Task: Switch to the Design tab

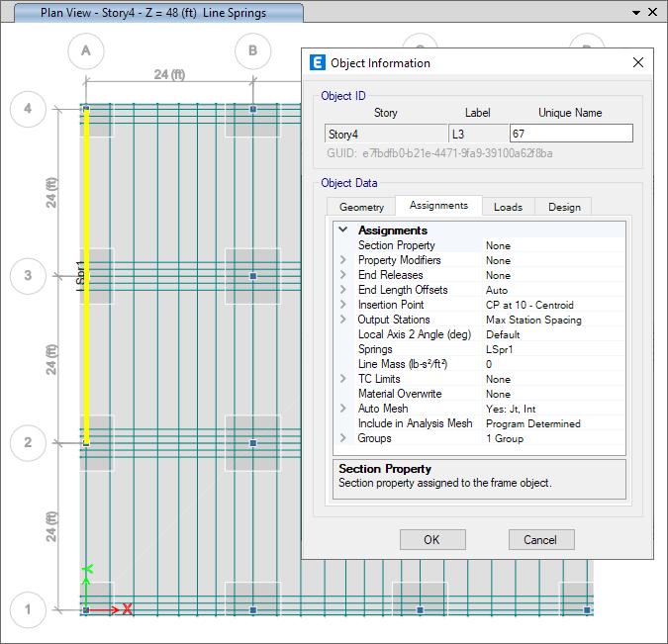Action: coord(564,207)
